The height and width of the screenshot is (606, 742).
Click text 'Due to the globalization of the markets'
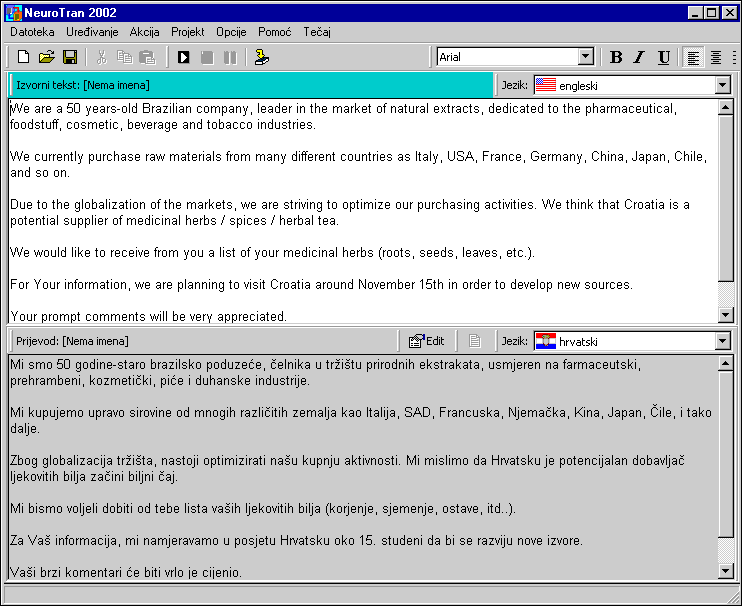122,204
